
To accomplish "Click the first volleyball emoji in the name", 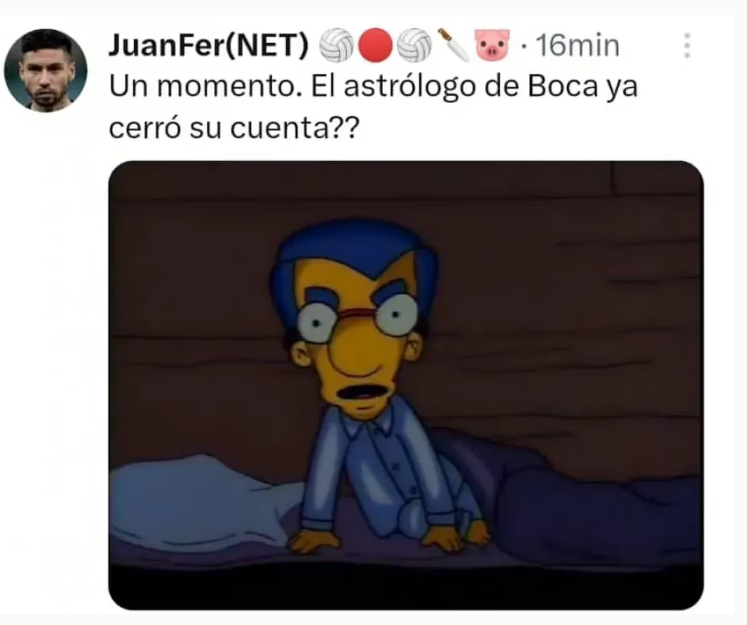I will [x=336, y=46].
